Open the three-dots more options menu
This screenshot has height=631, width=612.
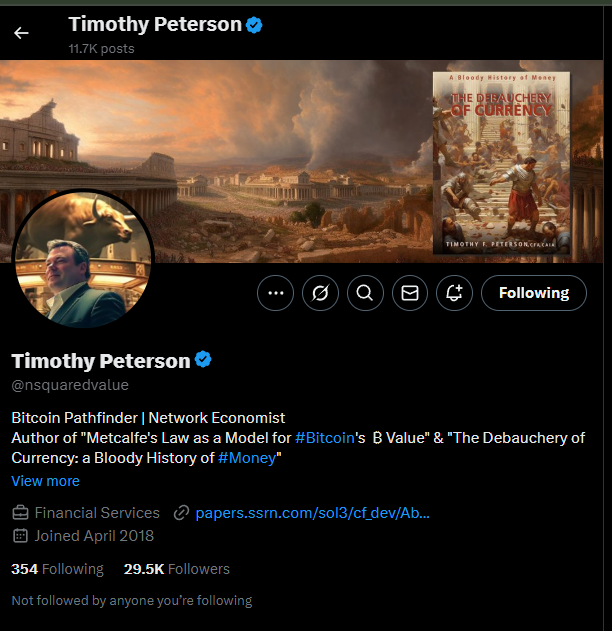pyautogui.click(x=276, y=293)
